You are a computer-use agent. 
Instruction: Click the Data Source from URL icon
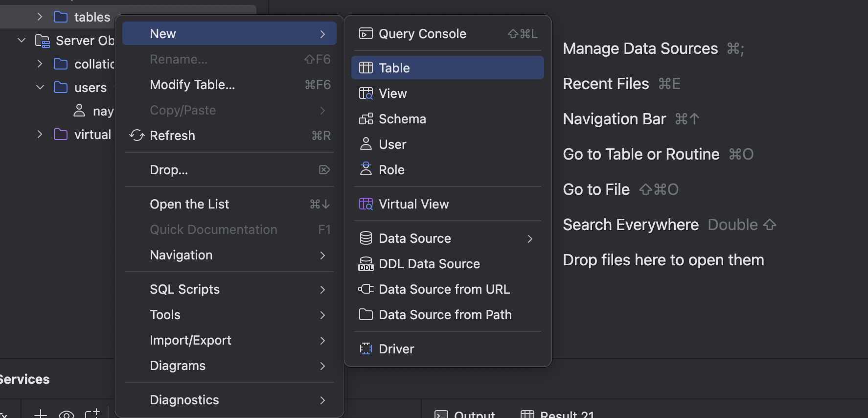(365, 289)
